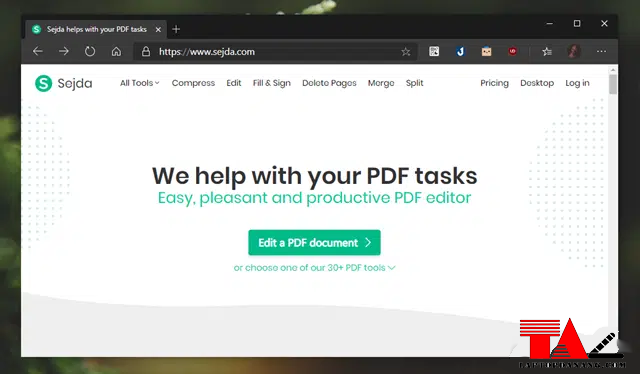Minimize the browser window

click(x=550, y=24)
